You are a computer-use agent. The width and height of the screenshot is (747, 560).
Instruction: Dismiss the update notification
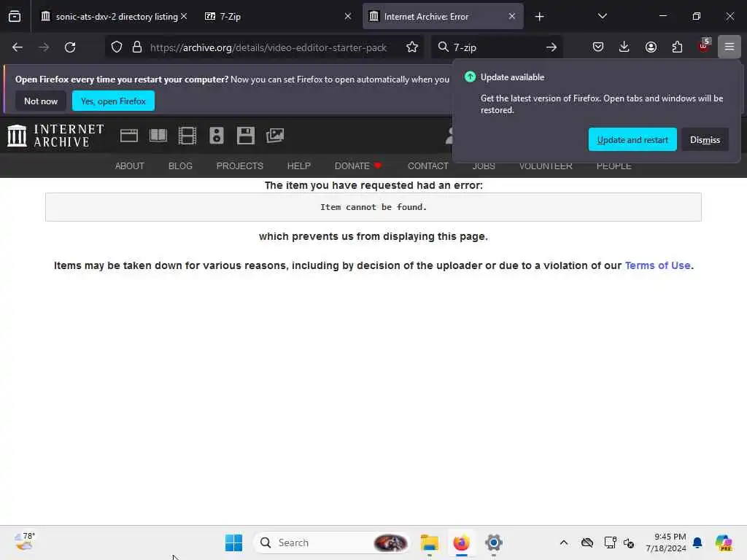[705, 139]
